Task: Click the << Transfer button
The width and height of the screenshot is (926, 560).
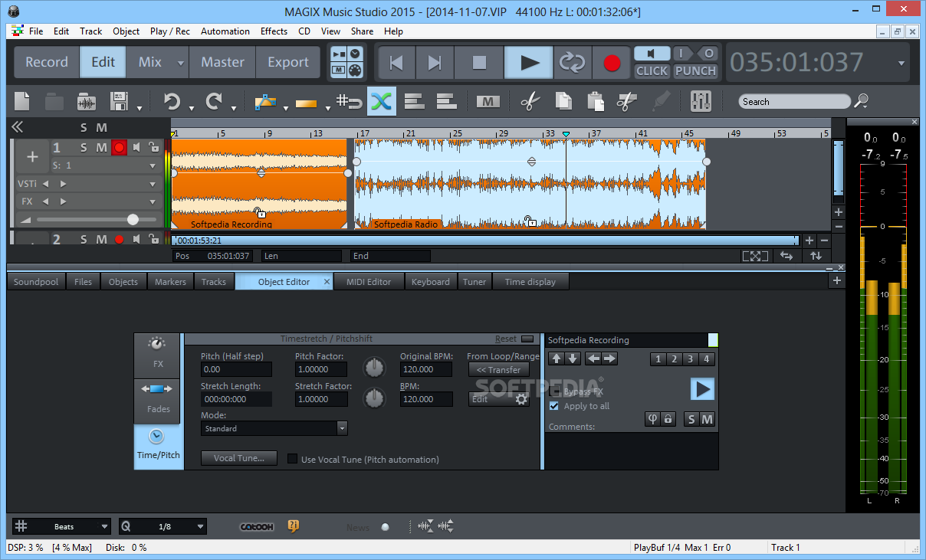Action: [498, 370]
